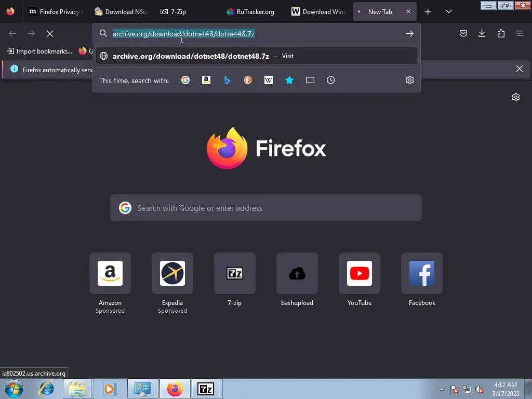532x399 pixels.
Task: Search this time with DuckDuckGo icon
Action: pos(248,80)
